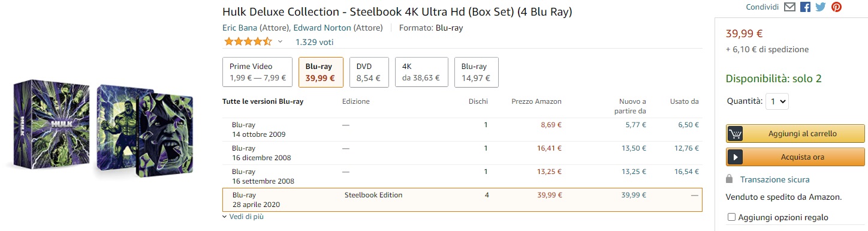The image size is (868, 231).
Task: Click the star rating icons
Action: (x=248, y=41)
